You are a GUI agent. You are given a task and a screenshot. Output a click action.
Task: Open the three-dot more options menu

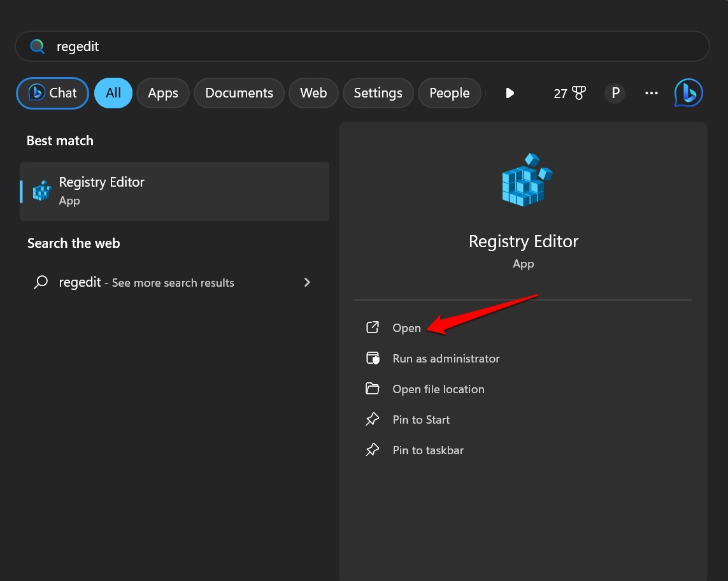(651, 93)
